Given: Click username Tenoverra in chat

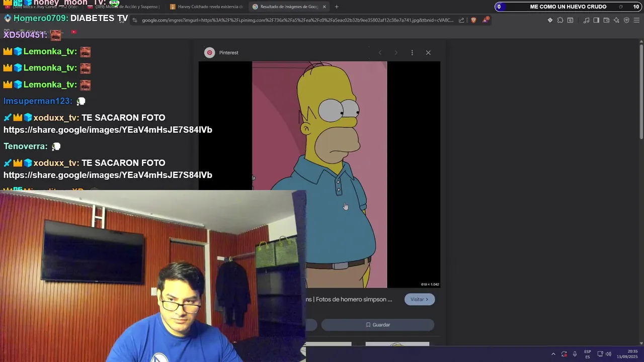Looking at the screenshot, I should [26, 146].
